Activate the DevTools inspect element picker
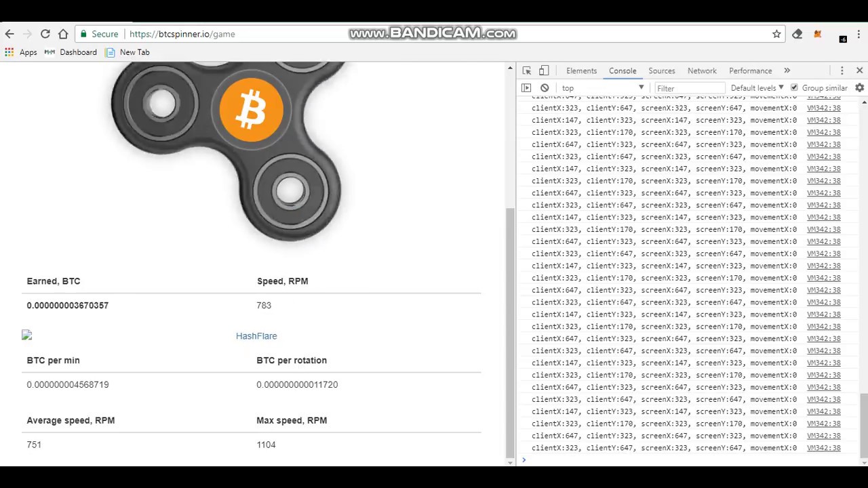 pyautogui.click(x=527, y=70)
